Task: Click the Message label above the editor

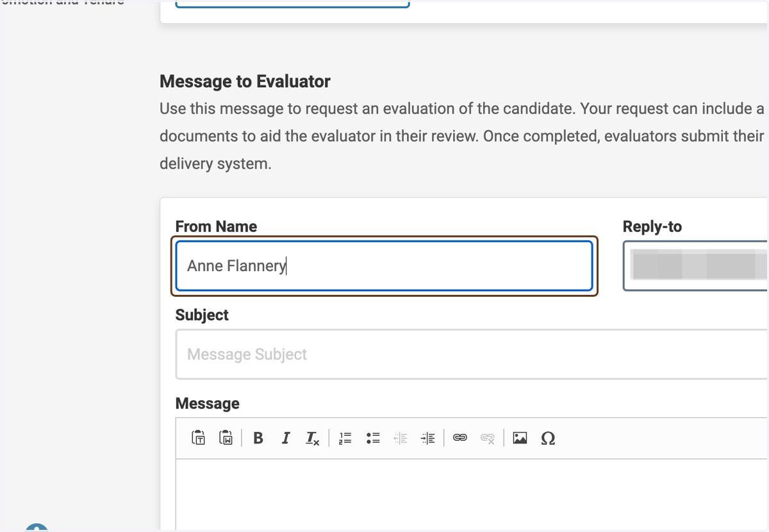Action: pyautogui.click(x=207, y=404)
